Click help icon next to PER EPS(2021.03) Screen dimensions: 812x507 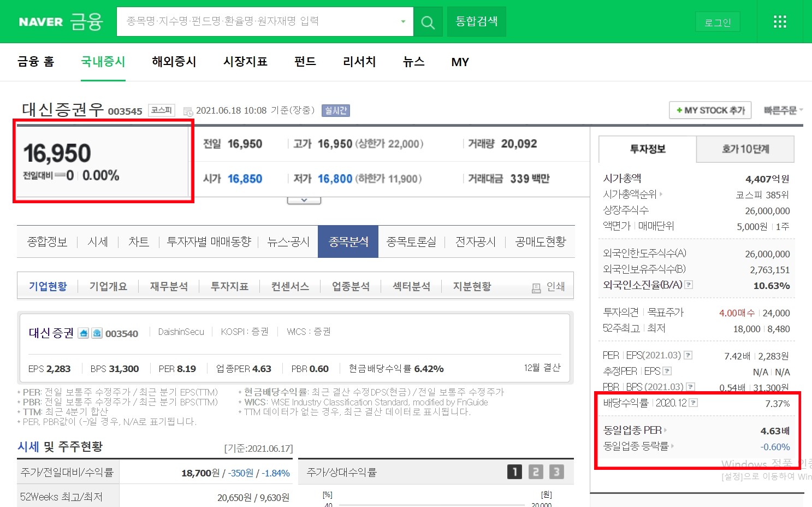688,355
